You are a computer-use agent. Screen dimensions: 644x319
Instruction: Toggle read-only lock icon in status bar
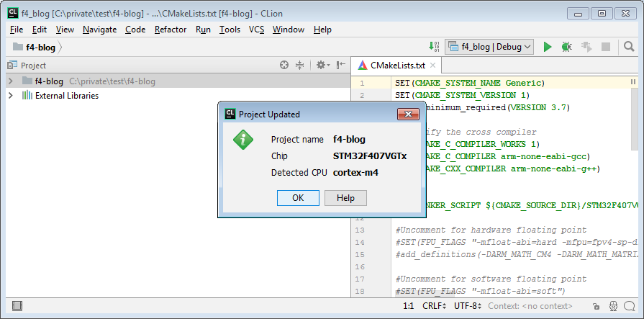(x=596, y=306)
